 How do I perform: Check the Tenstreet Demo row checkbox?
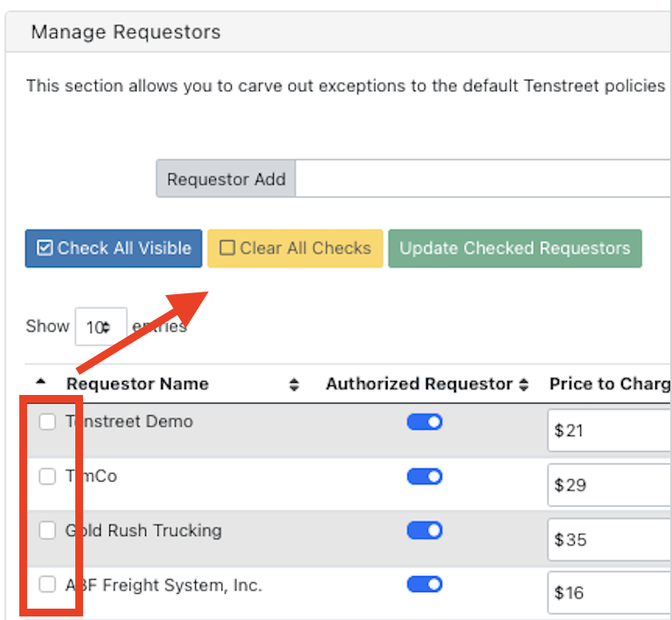(x=47, y=422)
